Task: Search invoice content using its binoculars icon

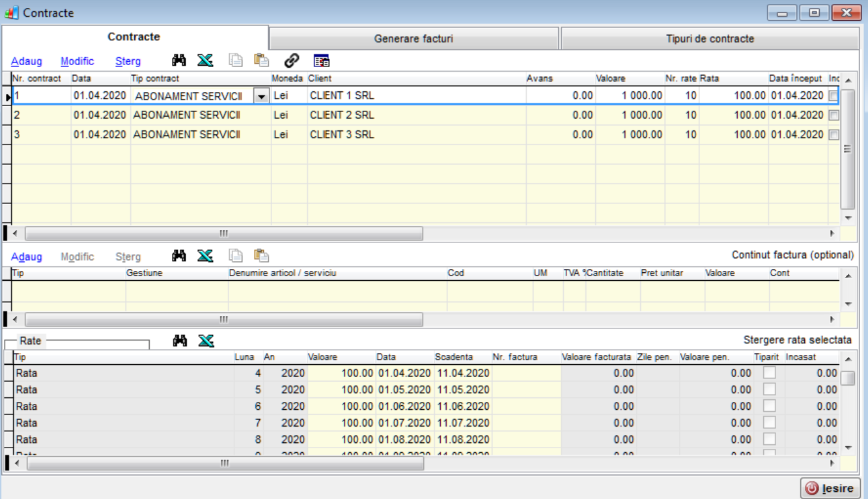Action: [179, 256]
